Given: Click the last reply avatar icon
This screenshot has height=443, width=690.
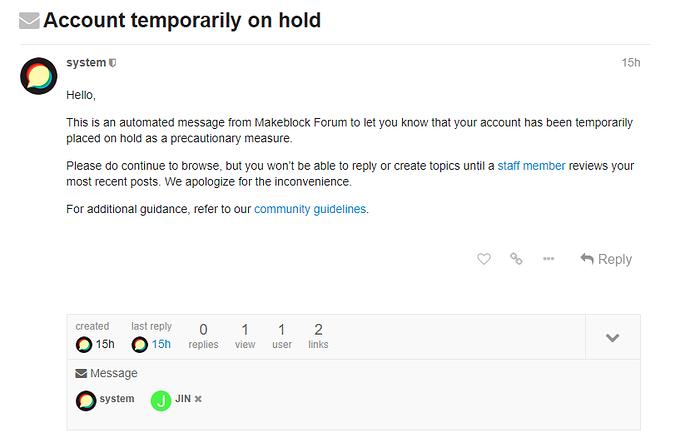Looking at the screenshot, I should pos(139,344).
